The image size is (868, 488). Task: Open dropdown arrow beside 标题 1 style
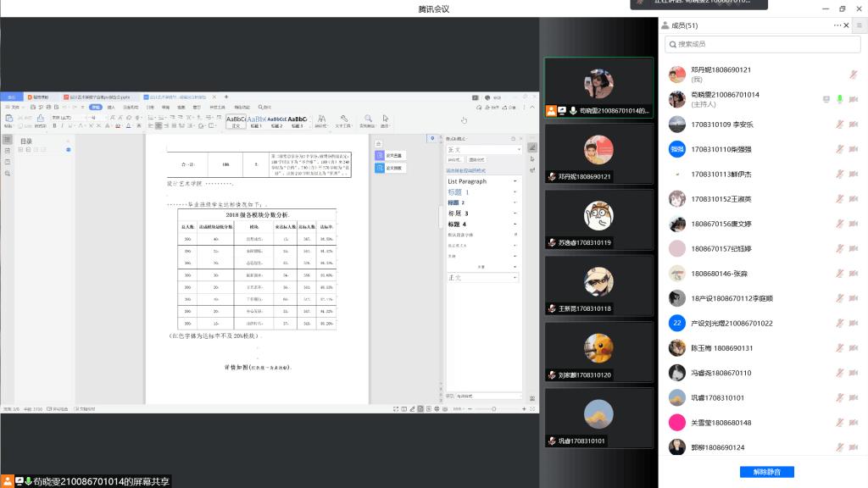tap(515, 192)
